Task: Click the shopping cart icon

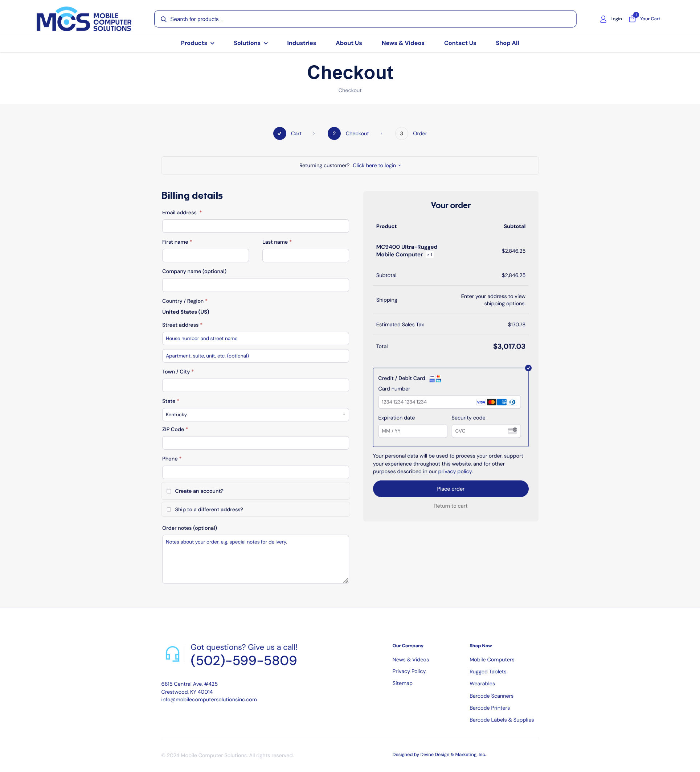Action: click(x=633, y=18)
